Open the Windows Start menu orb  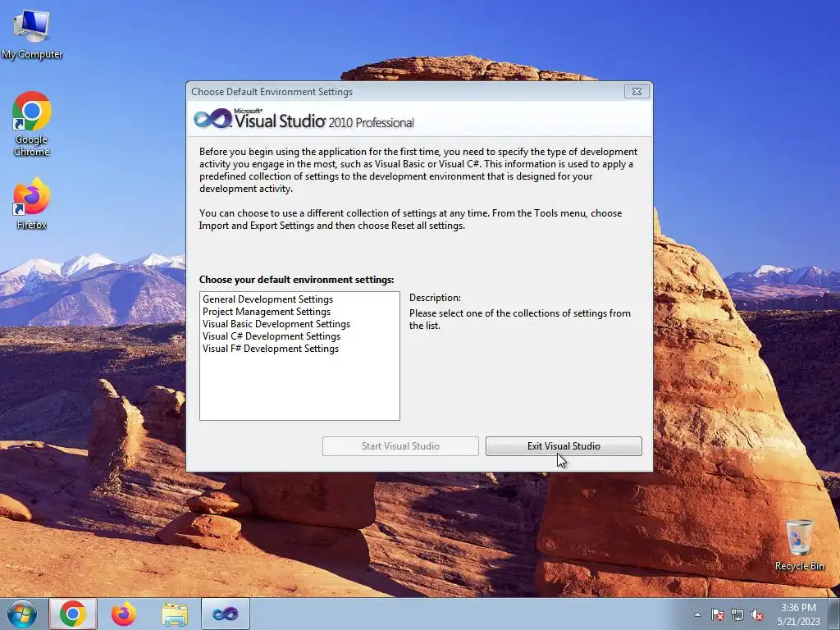[x=22, y=614]
